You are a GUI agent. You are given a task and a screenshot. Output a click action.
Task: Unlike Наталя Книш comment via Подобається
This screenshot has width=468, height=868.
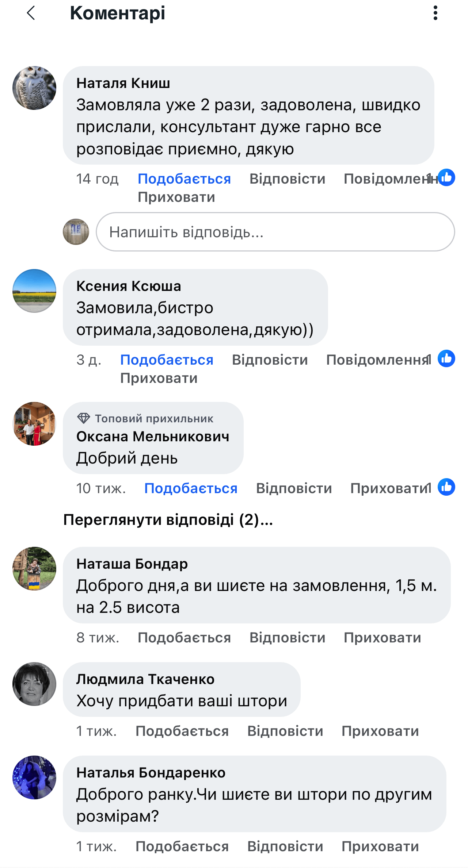(184, 179)
